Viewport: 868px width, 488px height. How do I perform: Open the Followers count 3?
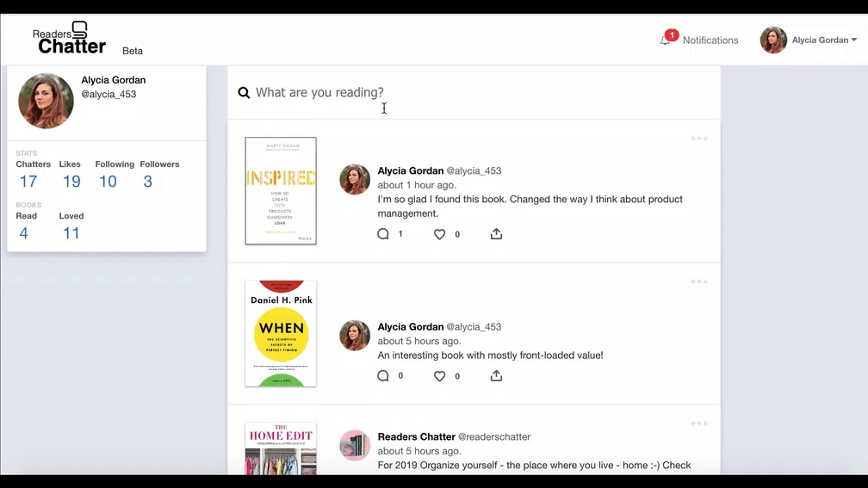pos(148,182)
